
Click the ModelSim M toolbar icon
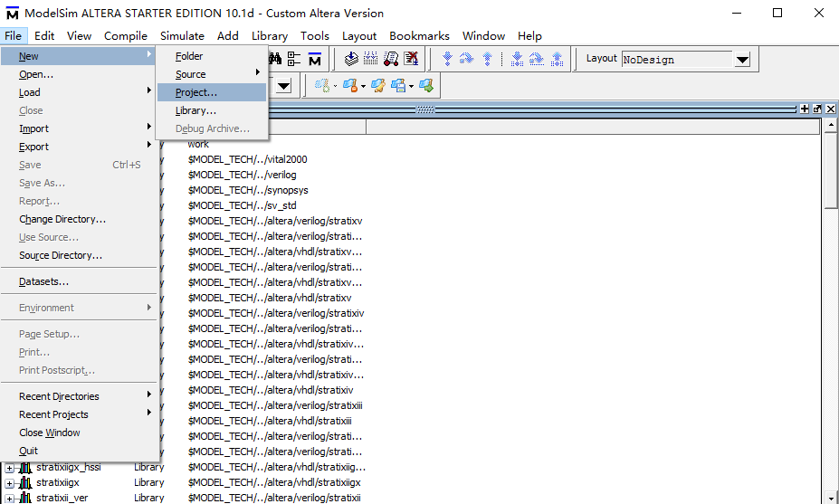[x=315, y=59]
